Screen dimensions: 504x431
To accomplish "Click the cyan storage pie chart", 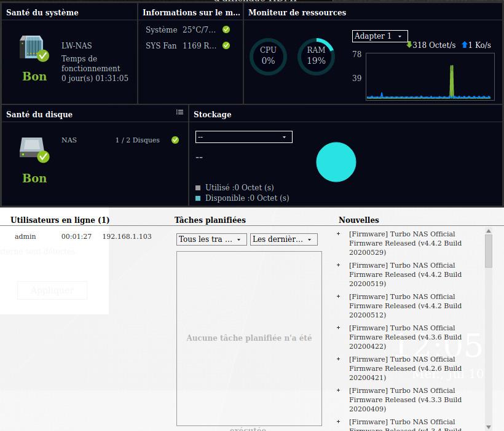I will pos(336,162).
